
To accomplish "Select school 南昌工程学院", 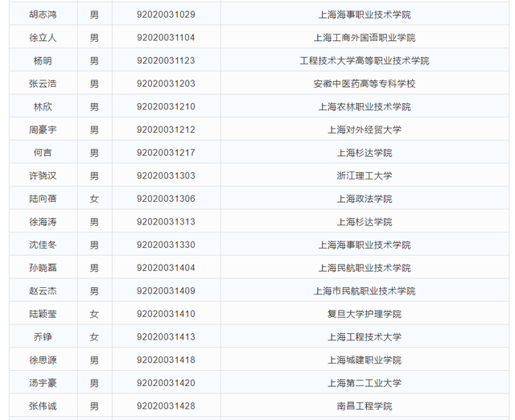I will tap(365, 406).
